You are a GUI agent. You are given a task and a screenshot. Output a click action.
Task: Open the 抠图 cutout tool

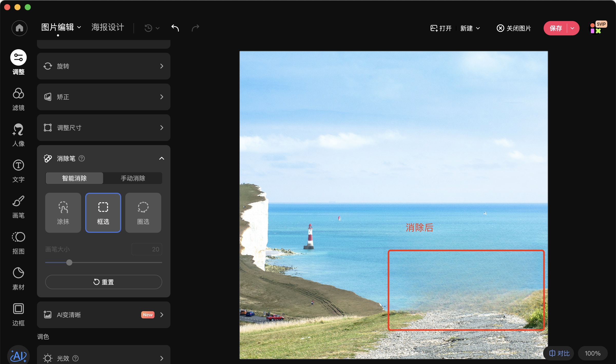click(x=18, y=242)
